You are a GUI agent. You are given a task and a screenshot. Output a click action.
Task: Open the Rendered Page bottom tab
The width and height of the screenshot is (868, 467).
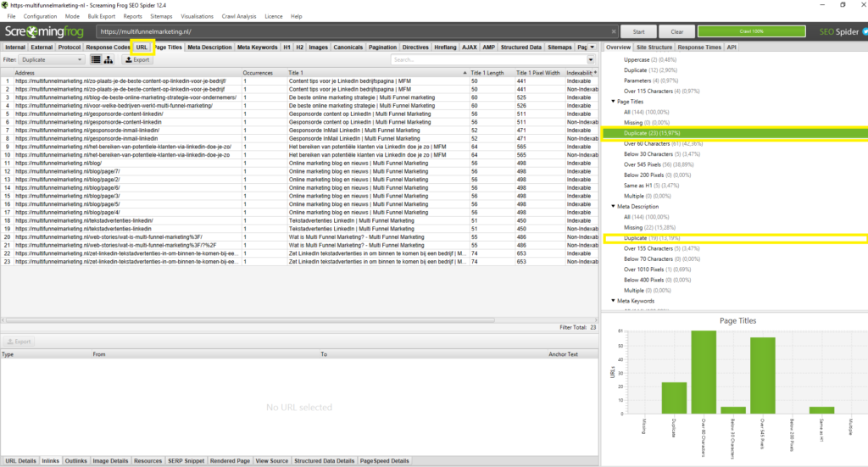(230, 461)
